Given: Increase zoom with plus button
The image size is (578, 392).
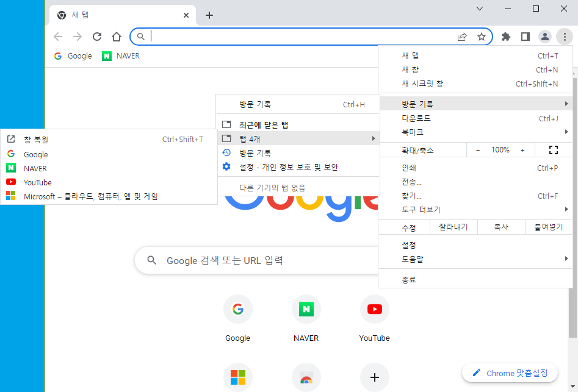Looking at the screenshot, I should (522, 150).
